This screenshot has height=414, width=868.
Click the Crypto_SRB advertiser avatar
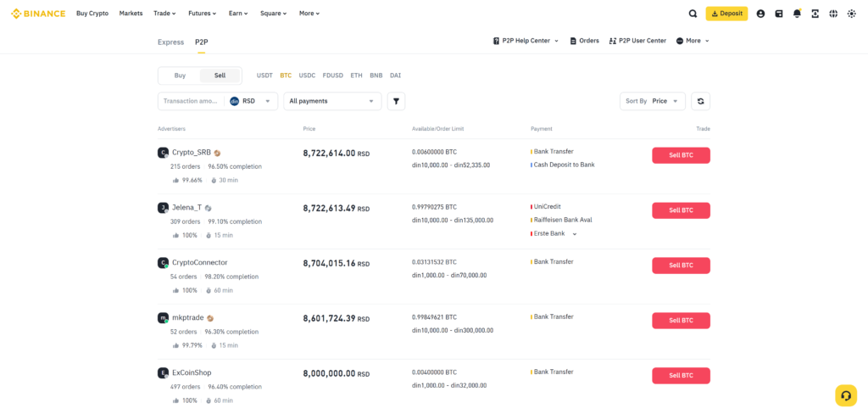click(x=163, y=153)
